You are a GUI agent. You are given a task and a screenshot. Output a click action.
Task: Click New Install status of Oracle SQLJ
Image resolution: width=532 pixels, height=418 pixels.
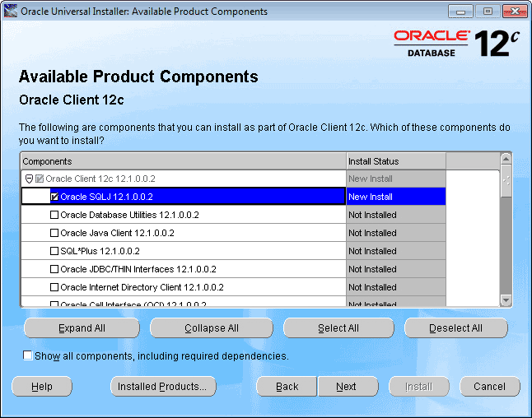pyautogui.click(x=396, y=197)
